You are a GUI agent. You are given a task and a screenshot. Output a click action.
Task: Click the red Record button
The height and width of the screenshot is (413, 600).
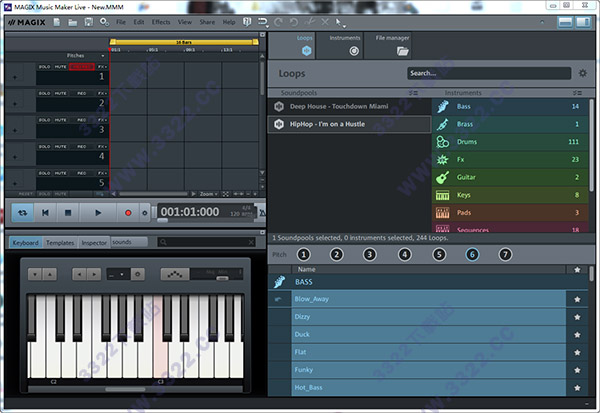pyautogui.click(x=128, y=212)
